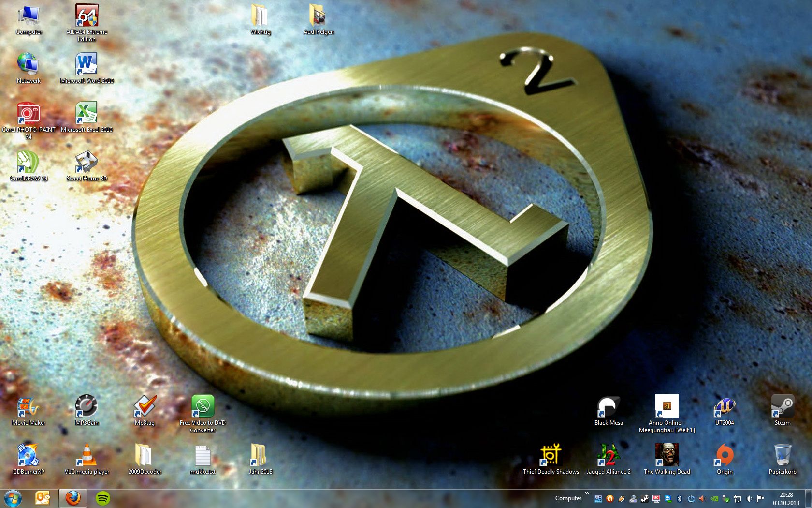The image size is (812, 508).
Task: Select the Black Mesa game shortcut
Action: 609,411
